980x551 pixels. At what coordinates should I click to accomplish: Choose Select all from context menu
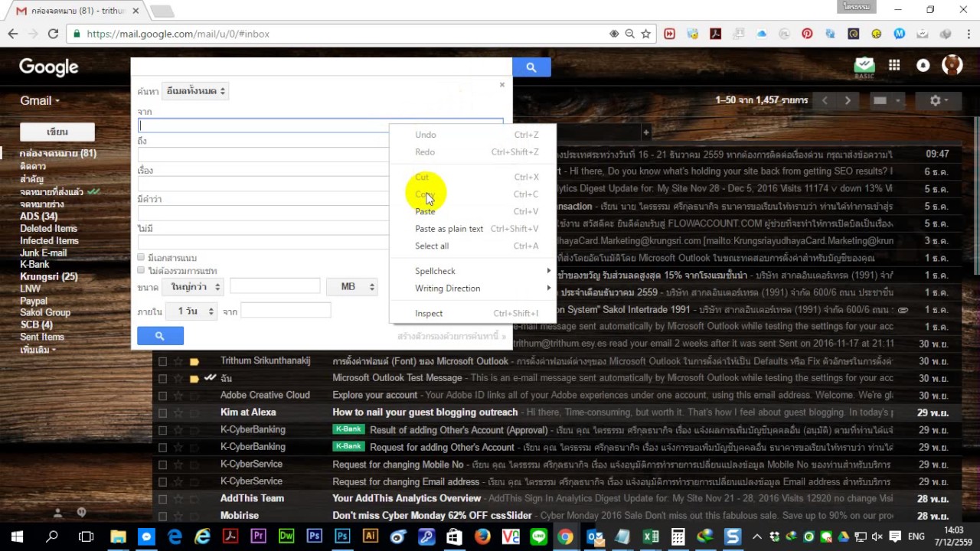pyautogui.click(x=472, y=246)
